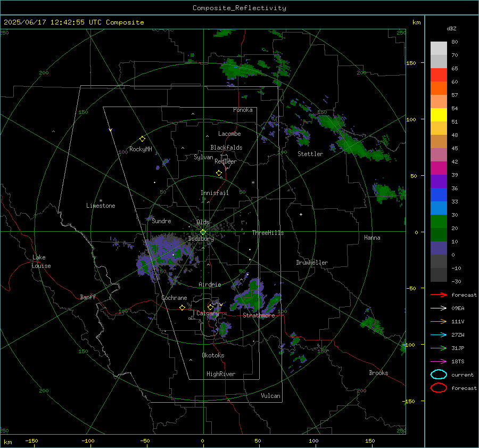Click the red forecast ellipse legend icon
The height and width of the screenshot is (448, 479).
[439, 388]
